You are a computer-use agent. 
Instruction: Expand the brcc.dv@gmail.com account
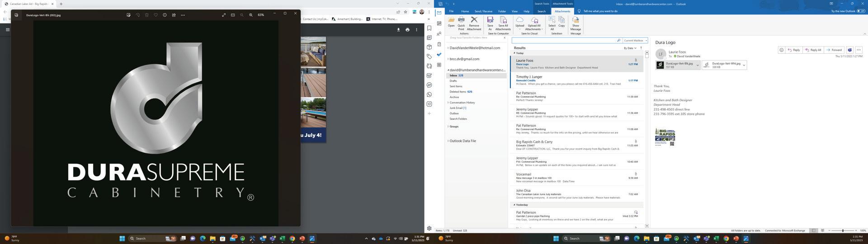448,59
